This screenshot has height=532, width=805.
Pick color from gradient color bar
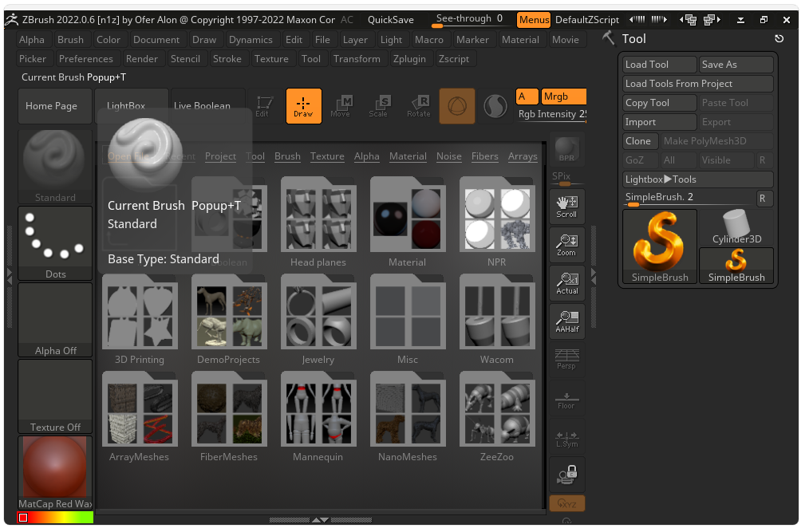55,518
